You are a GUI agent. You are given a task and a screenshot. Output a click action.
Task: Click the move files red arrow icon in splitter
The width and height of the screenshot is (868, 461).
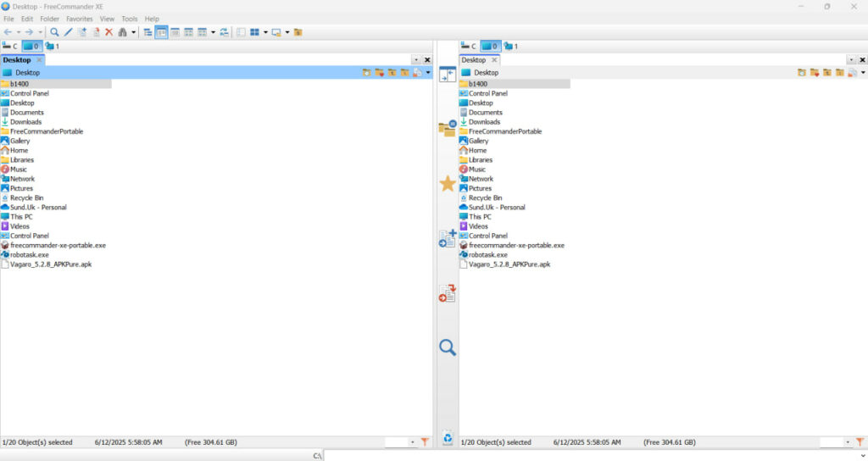(x=448, y=292)
